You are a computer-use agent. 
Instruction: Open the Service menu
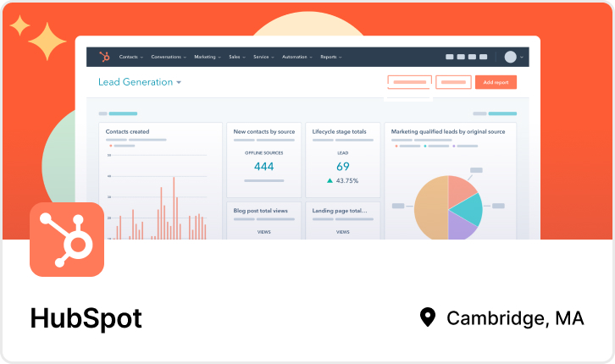pyautogui.click(x=263, y=57)
